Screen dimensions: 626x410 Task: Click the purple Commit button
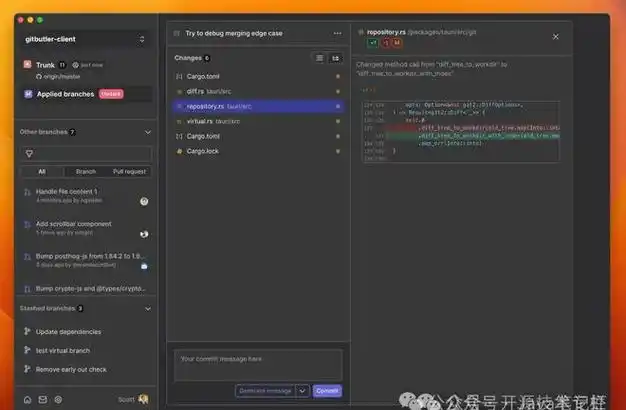pos(327,390)
